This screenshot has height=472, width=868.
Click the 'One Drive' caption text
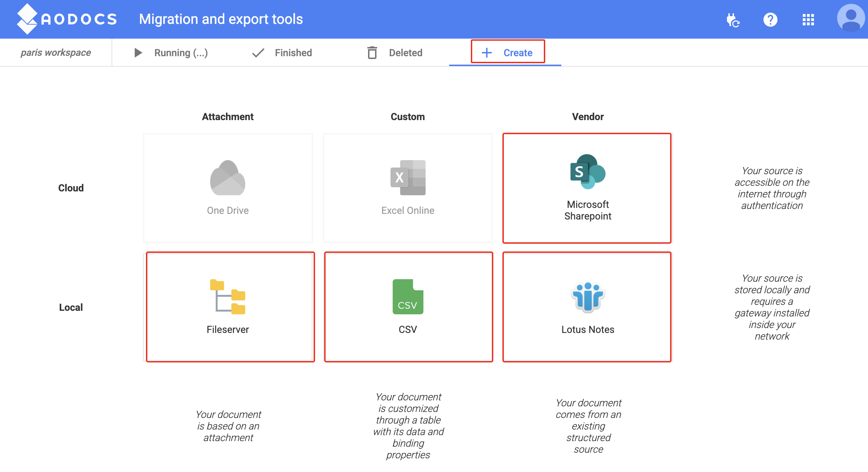(x=228, y=210)
